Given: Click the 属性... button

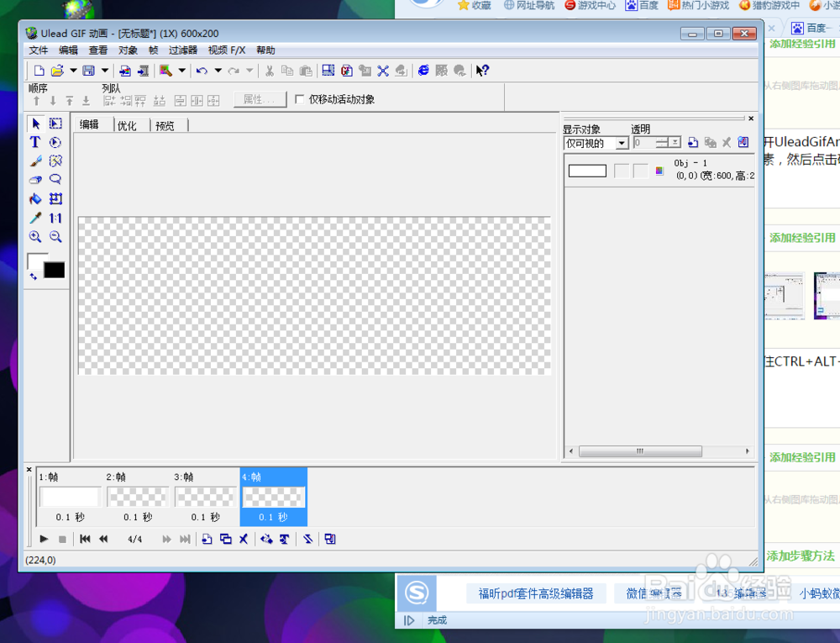Looking at the screenshot, I should [260, 100].
